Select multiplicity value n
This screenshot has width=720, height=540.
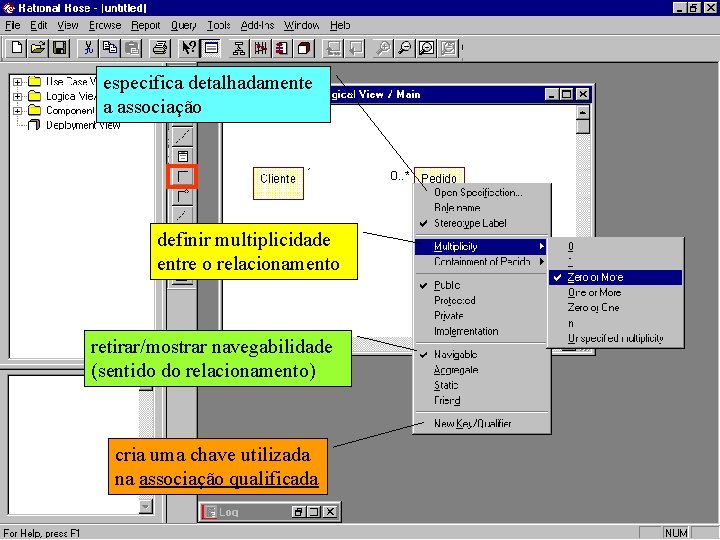click(615, 323)
